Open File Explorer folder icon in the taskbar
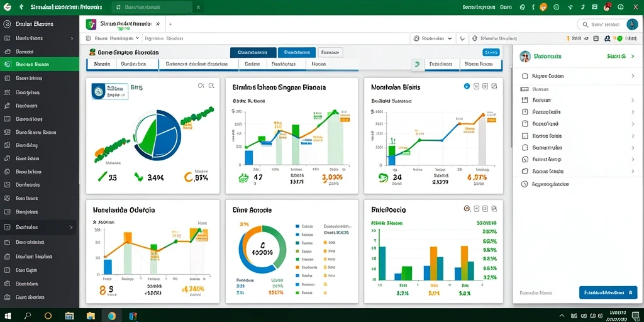The height and width of the screenshot is (322, 644). [91, 316]
